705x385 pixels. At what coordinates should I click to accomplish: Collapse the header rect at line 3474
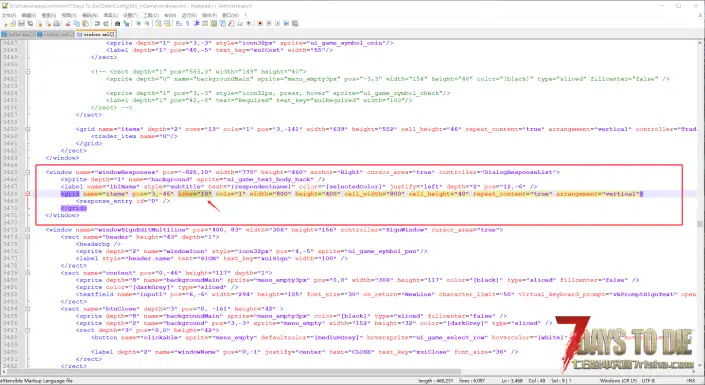pyautogui.click(x=27, y=237)
